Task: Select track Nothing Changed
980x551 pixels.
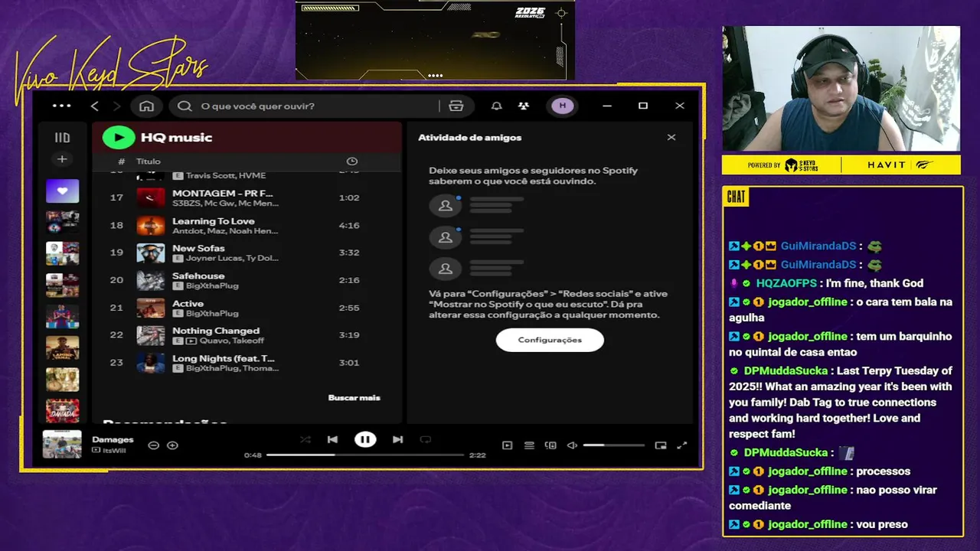Action: (216, 331)
